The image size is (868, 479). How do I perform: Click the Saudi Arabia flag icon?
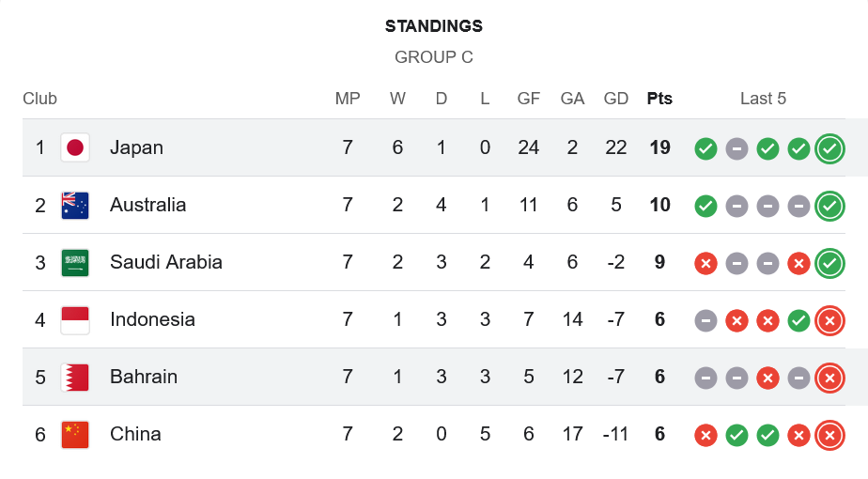75,262
